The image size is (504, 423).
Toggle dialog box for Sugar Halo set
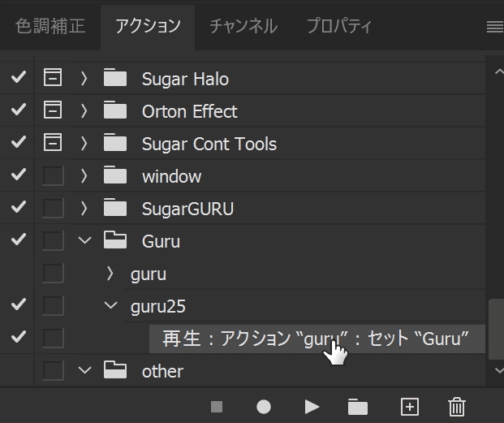point(53,79)
